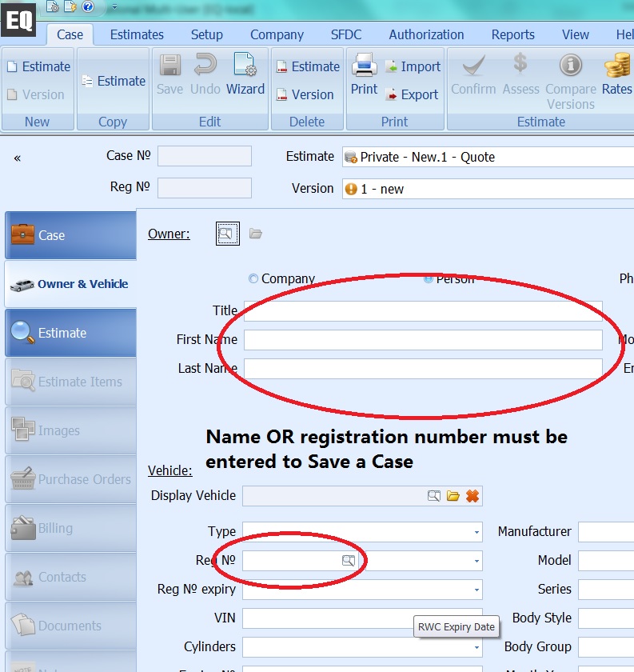Delete the Estimate
This screenshot has width=634, height=672.
coord(308,66)
